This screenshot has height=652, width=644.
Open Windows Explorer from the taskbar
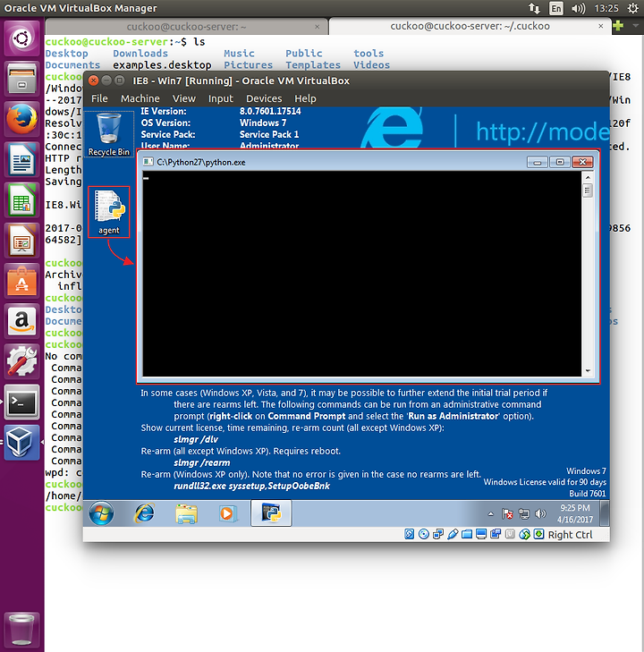[x=186, y=513]
